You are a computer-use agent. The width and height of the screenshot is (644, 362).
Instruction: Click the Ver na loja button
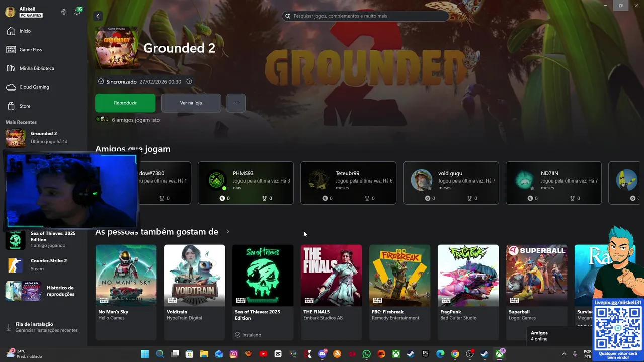pos(191,103)
